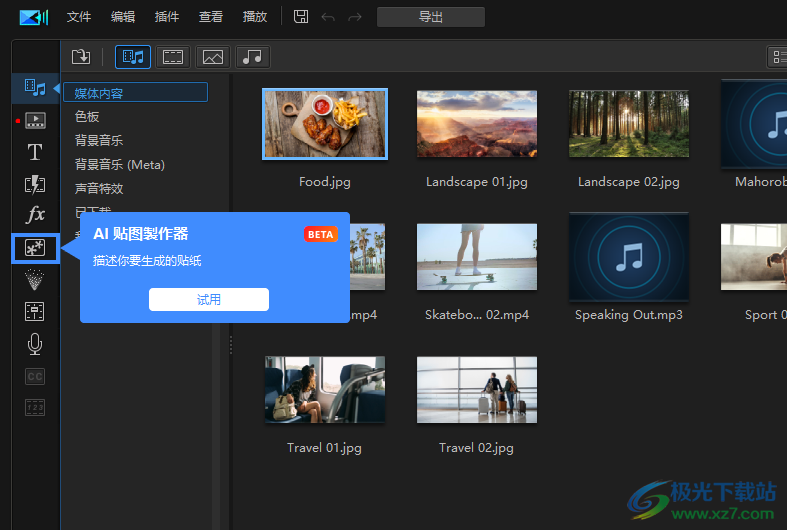
Task: Select the Speaking Out.mp3 thumbnail
Action: (629, 256)
